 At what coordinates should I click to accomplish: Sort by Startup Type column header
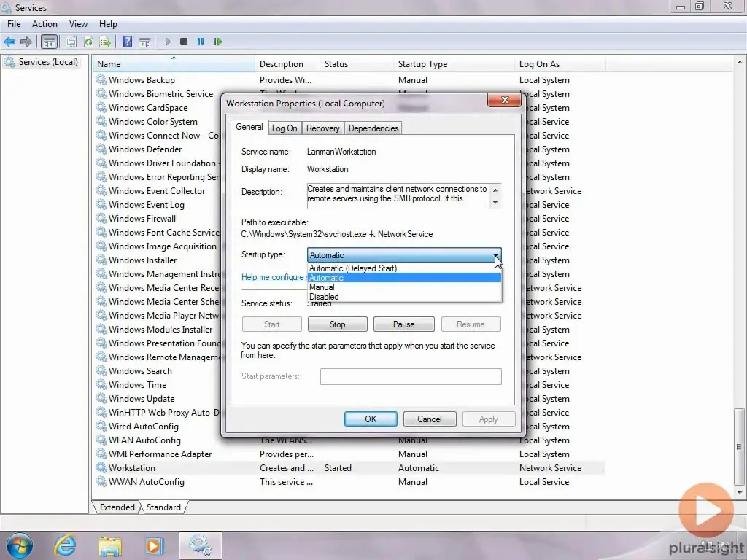click(x=454, y=64)
